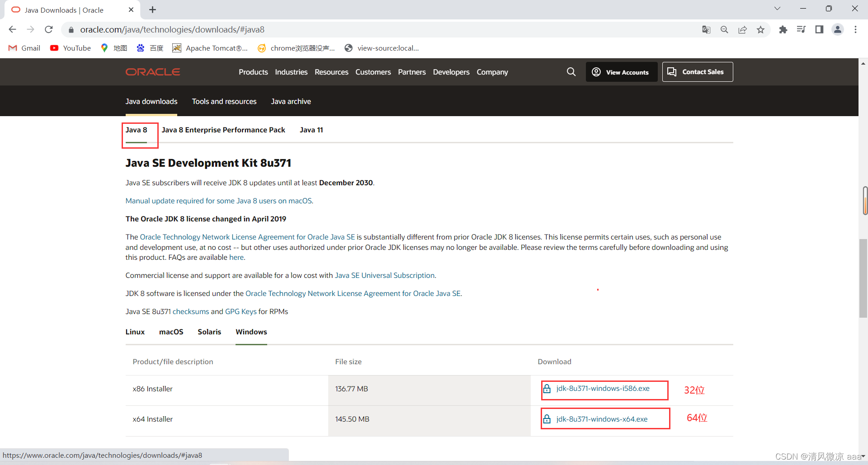The height and width of the screenshot is (465, 868).
Task: Select the Java archive nav tab
Action: tap(291, 101)
